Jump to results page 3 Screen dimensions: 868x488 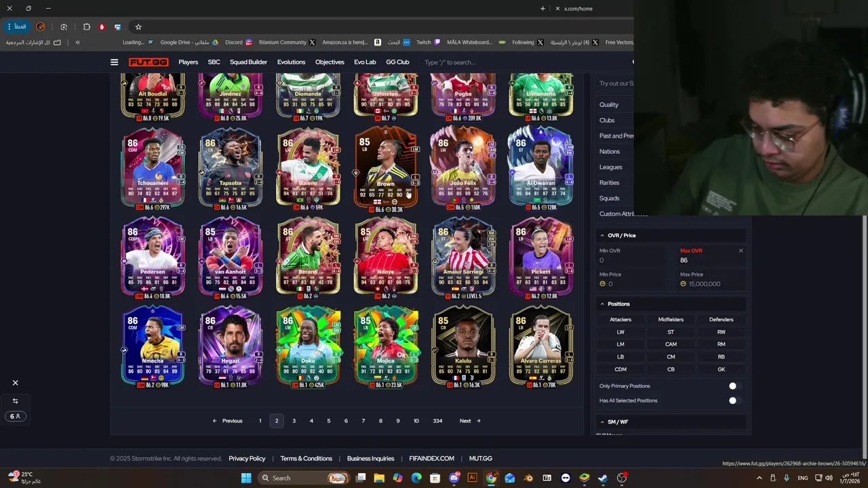tap(294, 421)
